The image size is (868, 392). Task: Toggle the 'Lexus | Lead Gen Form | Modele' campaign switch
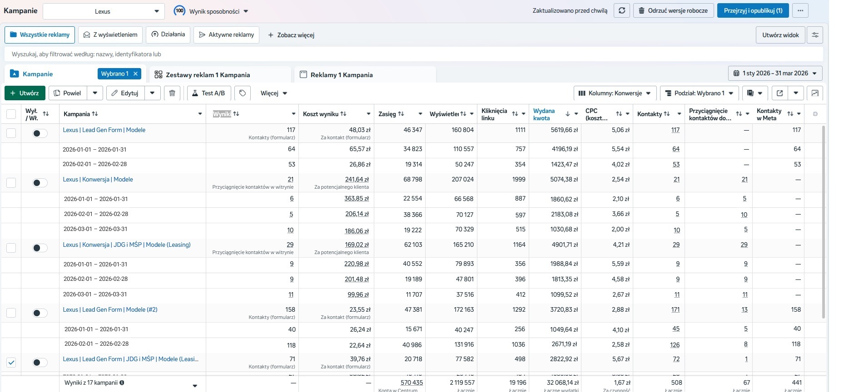(x=40, y=133)
